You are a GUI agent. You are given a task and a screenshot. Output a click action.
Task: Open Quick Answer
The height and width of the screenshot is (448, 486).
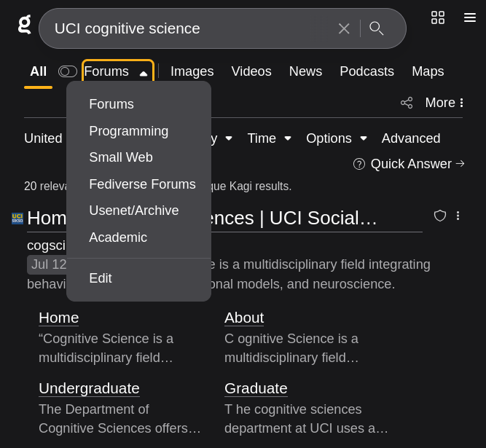click(409, 164)
